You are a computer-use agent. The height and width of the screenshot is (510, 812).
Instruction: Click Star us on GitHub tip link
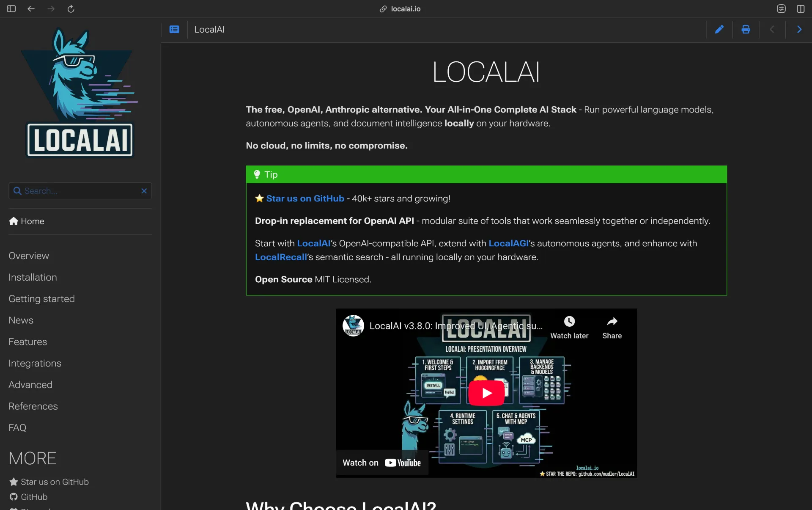click(305, 198)
